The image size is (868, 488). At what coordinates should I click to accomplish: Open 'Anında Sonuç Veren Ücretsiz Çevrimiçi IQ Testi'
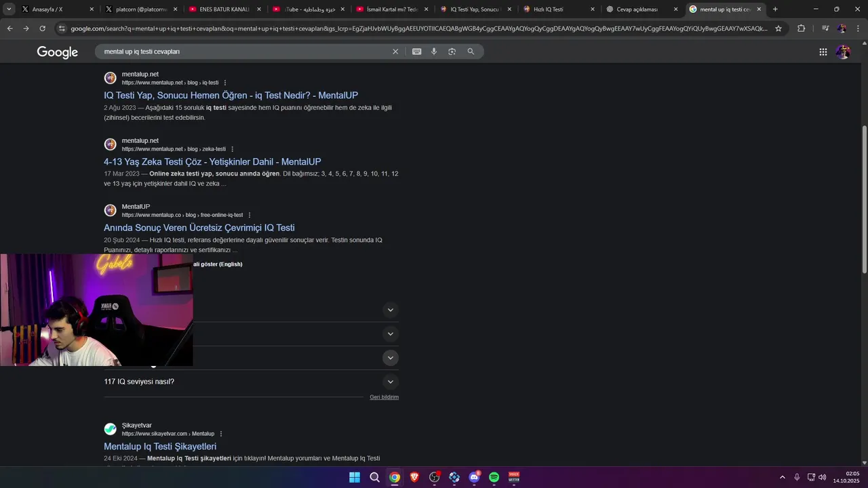199,228
